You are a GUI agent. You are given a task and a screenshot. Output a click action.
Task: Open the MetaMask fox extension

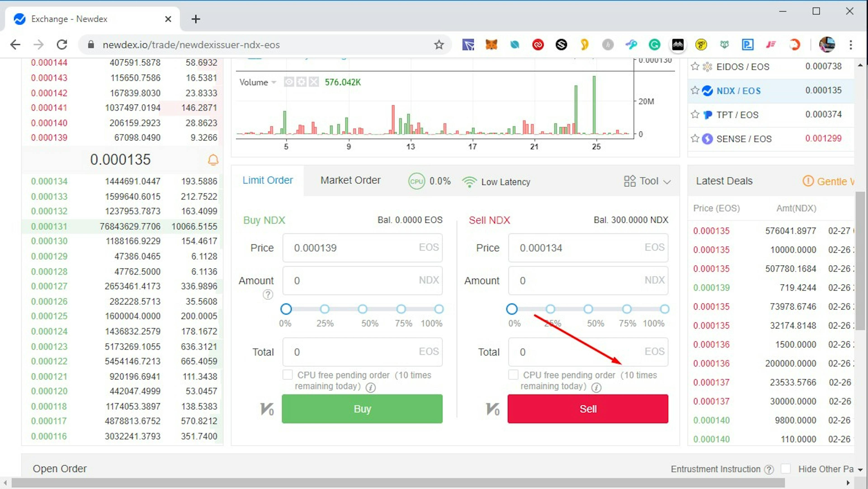pyautogui.click(x=491, y=45)
